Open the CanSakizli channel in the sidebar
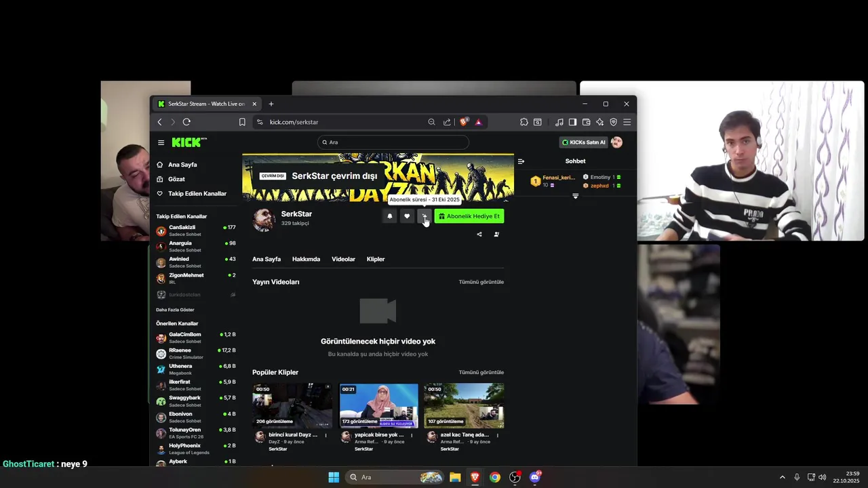The image size is (868, 488). point(196,230)
